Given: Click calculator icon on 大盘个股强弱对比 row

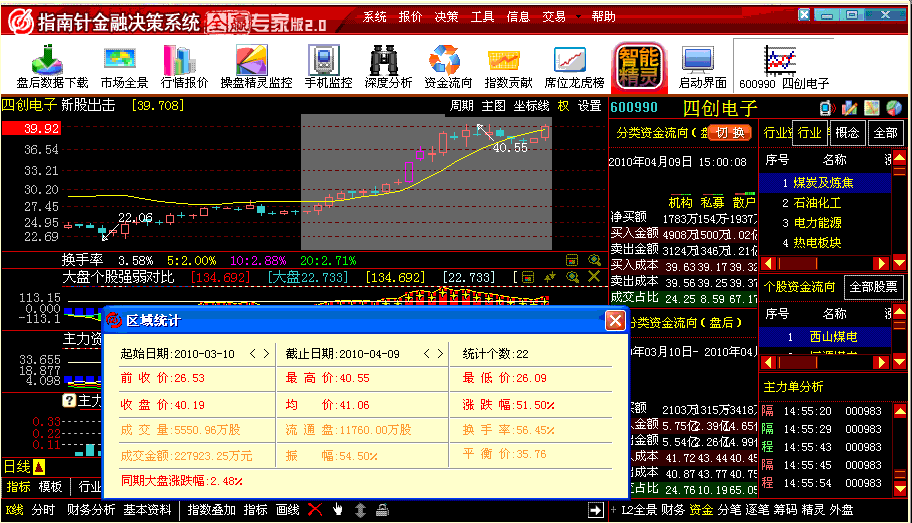Looking at the screenshot, I should pyautogui.click(x=528, y=277).
